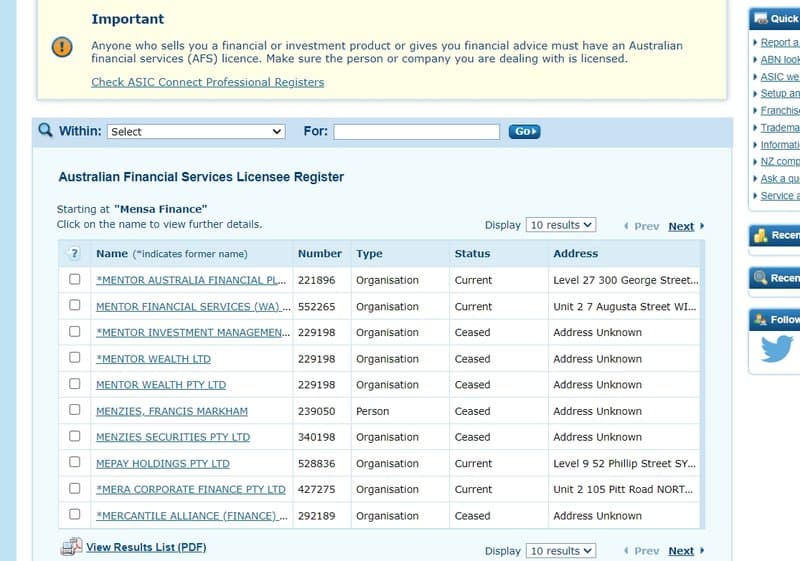This screenshot has height=561, width=800.
Task: Open bottom Display 10 results dropdown
Action: pos(561,551)
